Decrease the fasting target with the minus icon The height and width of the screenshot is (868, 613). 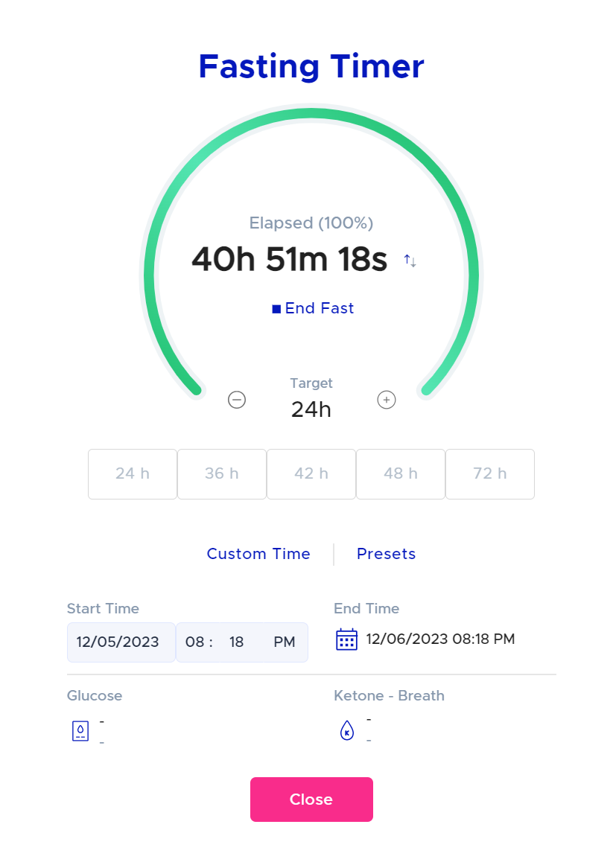(x=237, y=400)
